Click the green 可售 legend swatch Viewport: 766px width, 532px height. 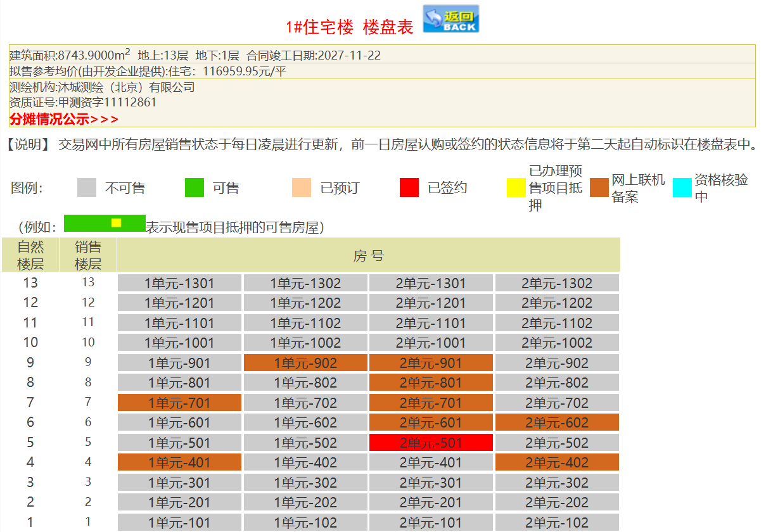point(195,188)
